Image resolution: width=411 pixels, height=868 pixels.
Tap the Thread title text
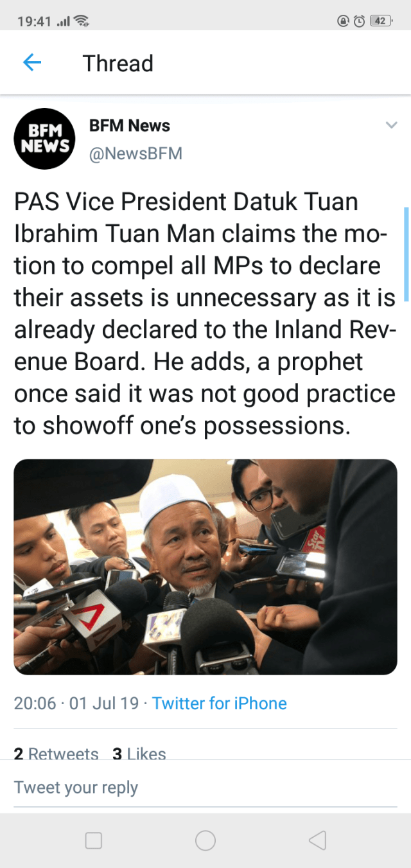(118, 64)
